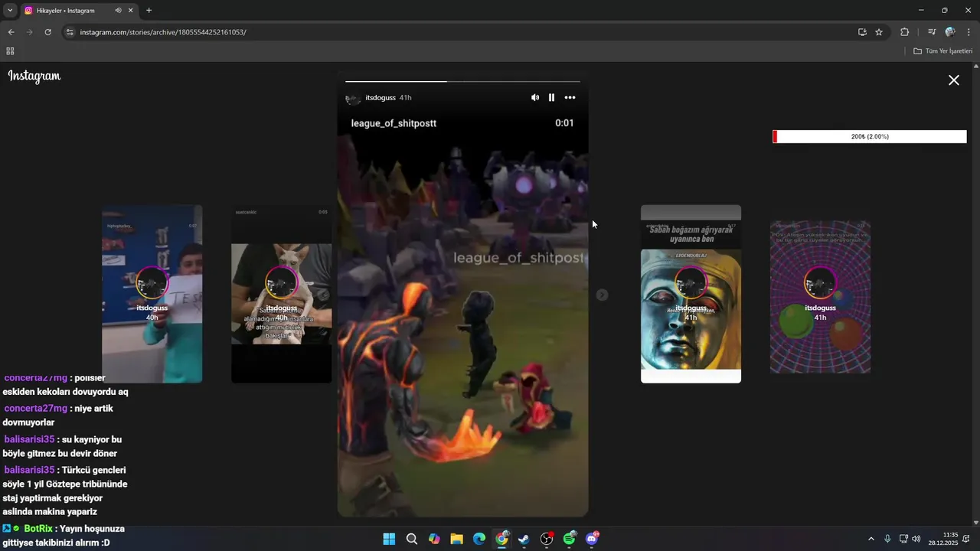The image size is (980, 551).
Task: Open Microsoft Edge from the taskbar
Action: tap(479, 539)
